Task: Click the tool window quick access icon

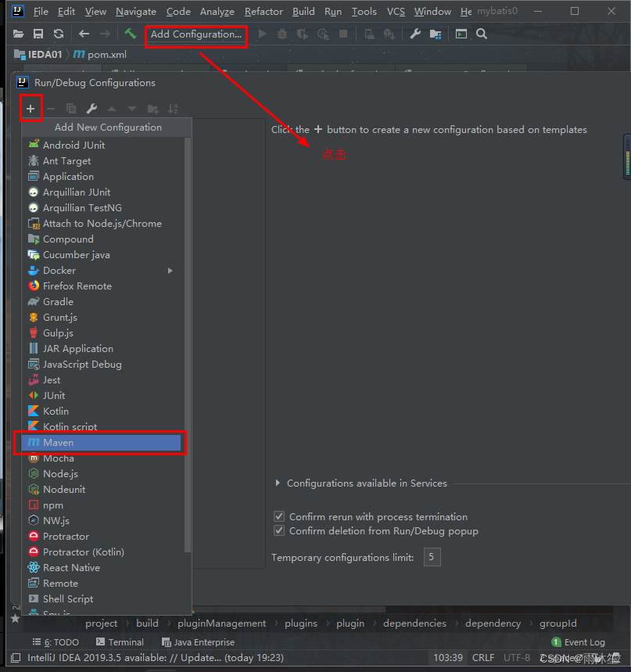Action: pyautogui.click(x=16, y=657)
